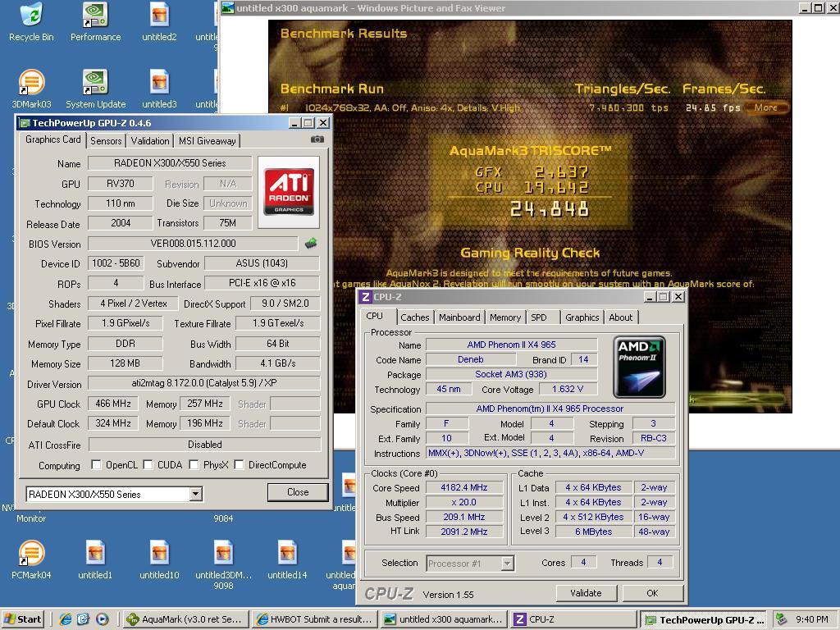
Task: Click the AMD Phenom II logo in CPU-Z
Action: tap(639, 367)
